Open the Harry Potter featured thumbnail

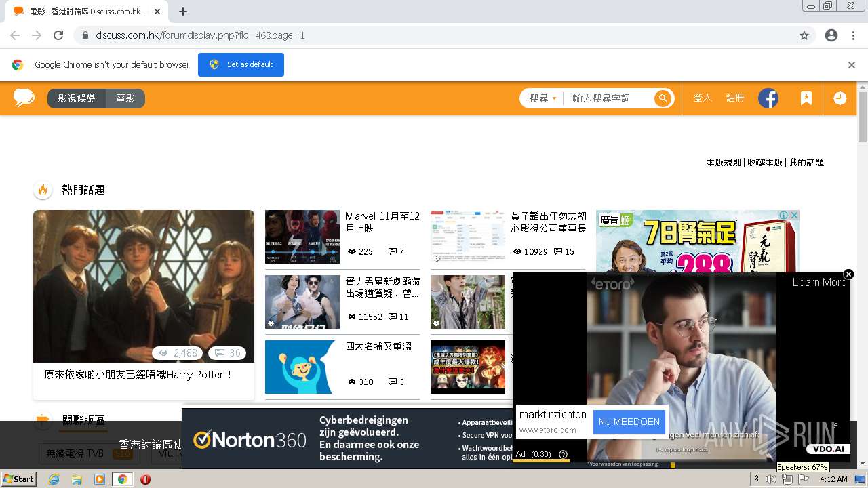tap(144, 286)
